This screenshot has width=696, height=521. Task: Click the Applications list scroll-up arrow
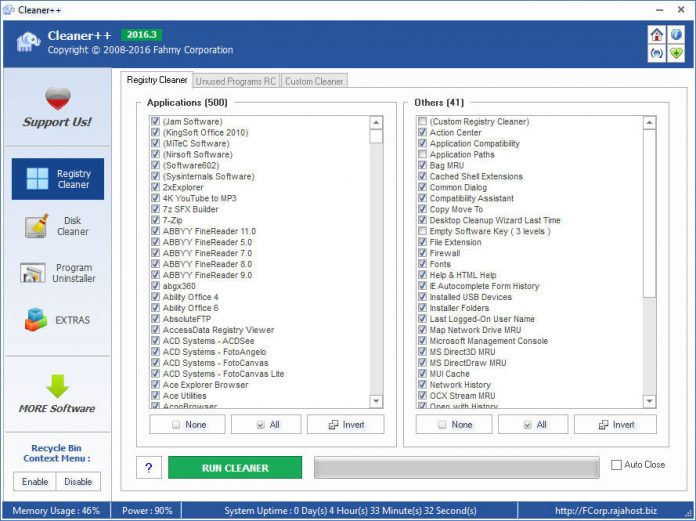click(x=376, y=122)
